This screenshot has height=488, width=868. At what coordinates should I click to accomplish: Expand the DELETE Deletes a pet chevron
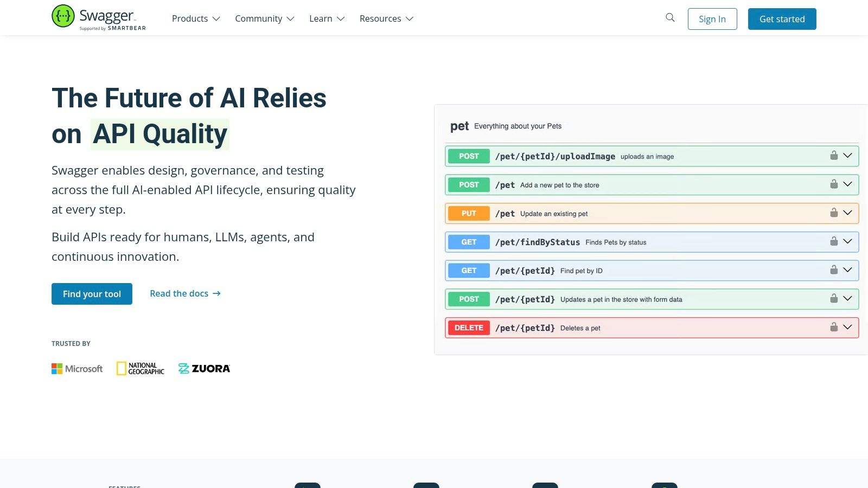pos(847,327)
